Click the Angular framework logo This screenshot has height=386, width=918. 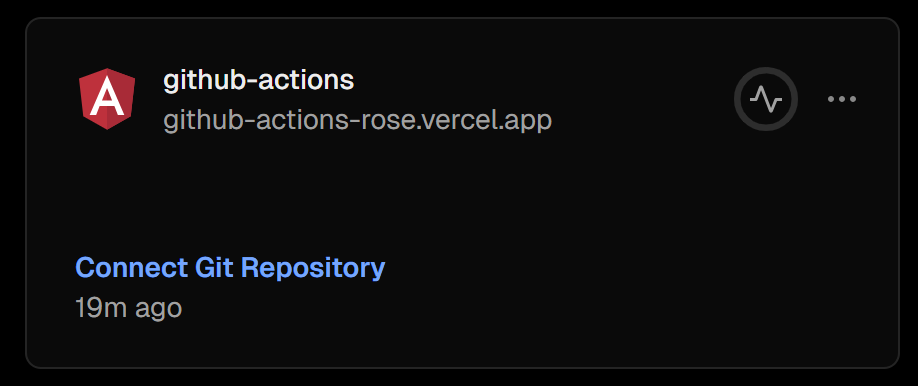point(107,99)
